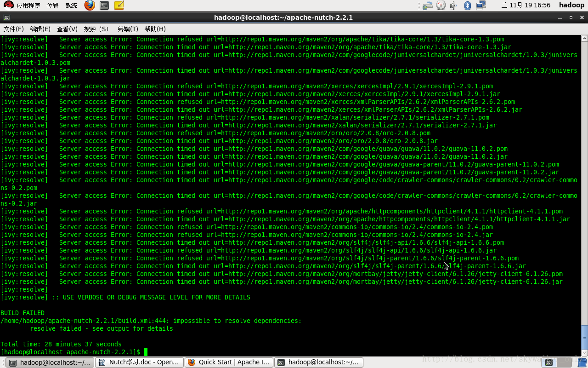
Task: Click the jetty-client-6.1.26.jar error line
Action: pos(282,282)
